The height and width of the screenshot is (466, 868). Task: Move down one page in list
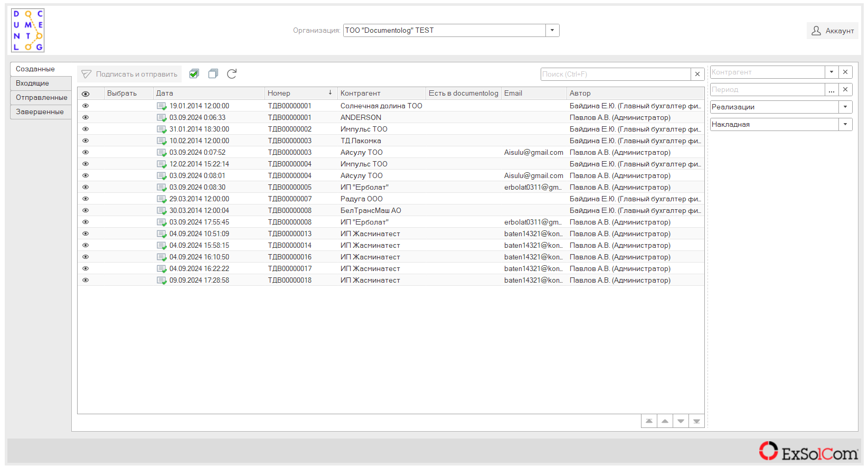point(681,421)
